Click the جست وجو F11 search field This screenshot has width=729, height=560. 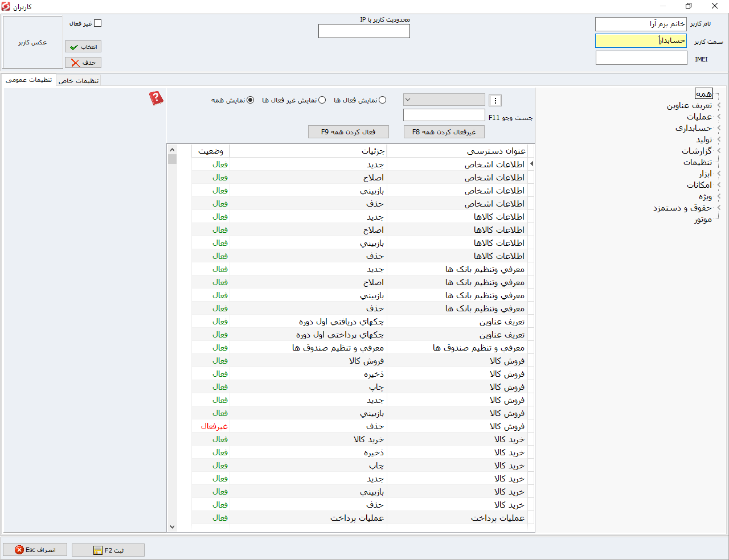coord(444,116)
